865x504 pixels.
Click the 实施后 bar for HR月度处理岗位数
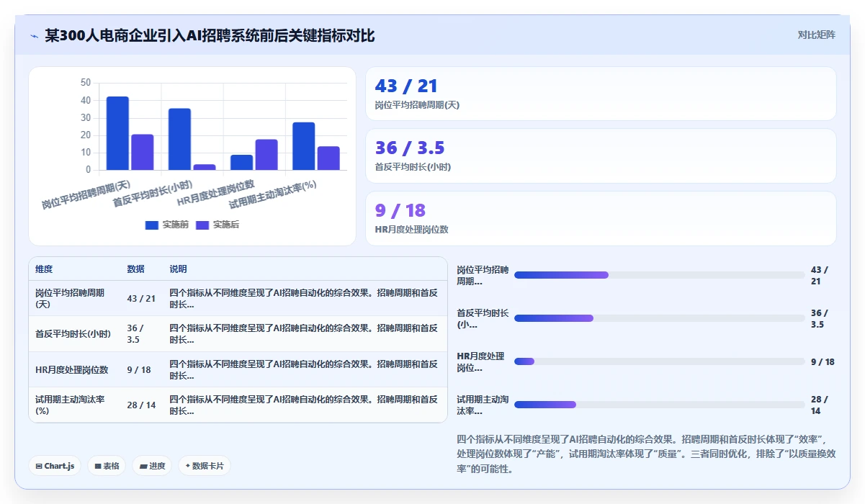[x=266, y=155]
